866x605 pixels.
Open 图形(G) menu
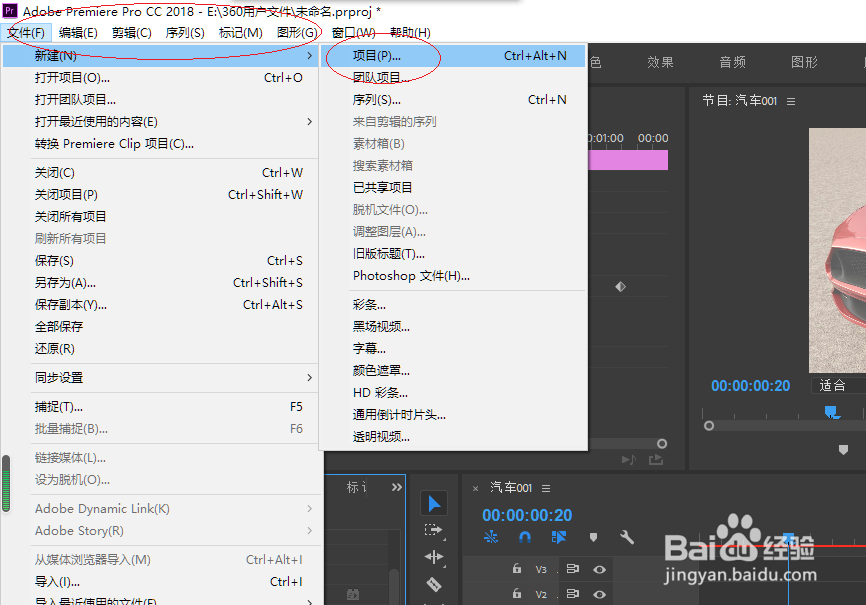click(297, 33)
